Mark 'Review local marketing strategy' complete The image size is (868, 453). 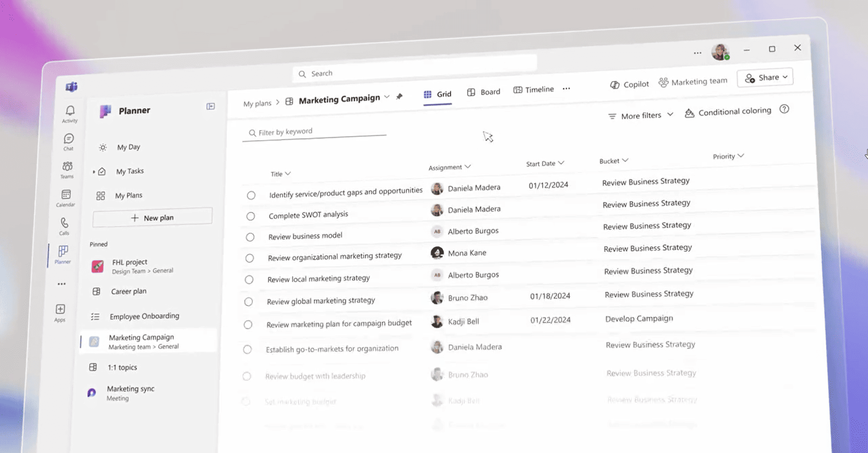pyautogui.click(x=249, y=280)
